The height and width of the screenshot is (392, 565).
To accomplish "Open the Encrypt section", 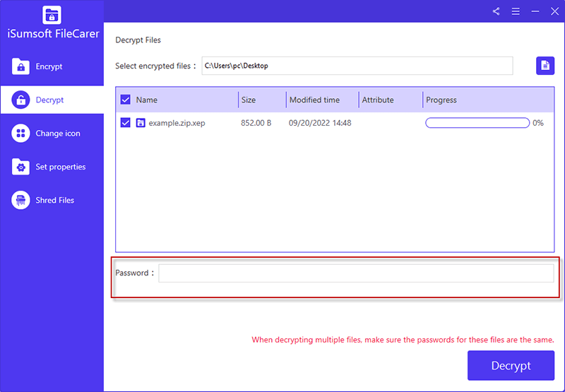I will pyautogui.click(x=52, y=66).
